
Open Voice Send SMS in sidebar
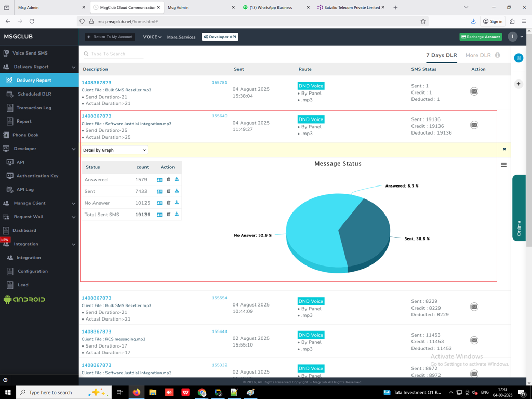(x=30, y=53)
